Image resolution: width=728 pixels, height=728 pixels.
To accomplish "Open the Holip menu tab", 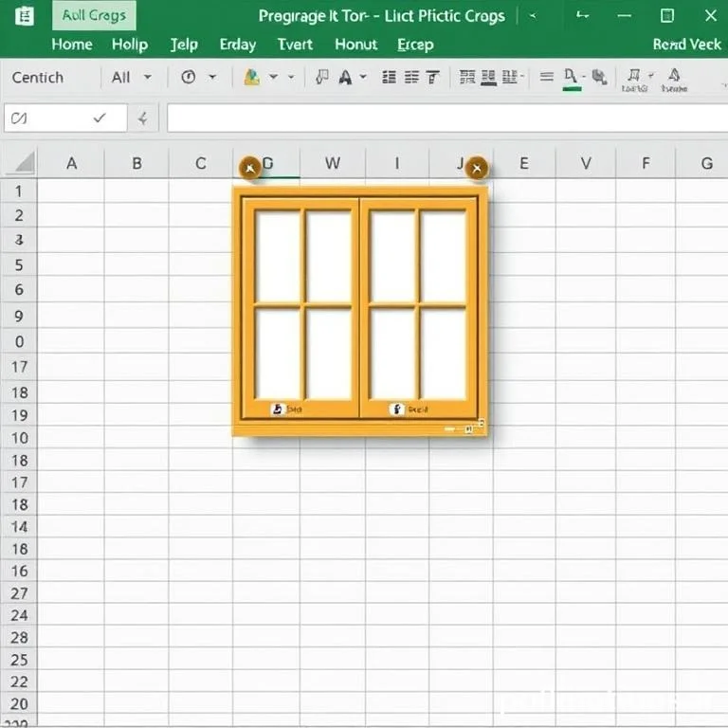I will [x=130, y=45].
